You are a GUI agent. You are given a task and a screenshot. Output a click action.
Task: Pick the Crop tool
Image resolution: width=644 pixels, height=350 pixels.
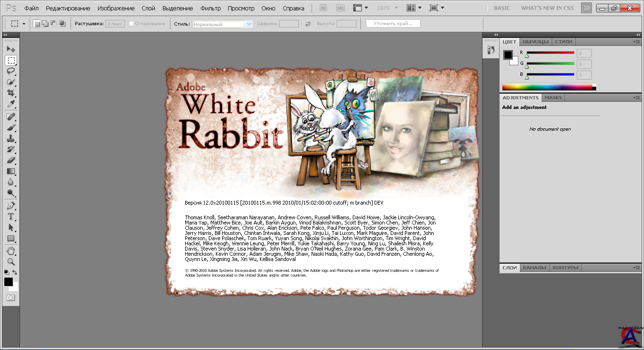click(x=11, y=93)
